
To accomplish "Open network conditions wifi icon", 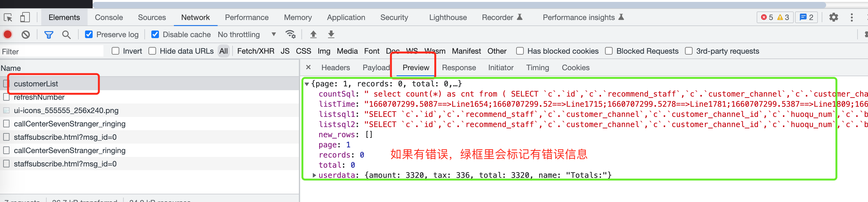I will coord(290,34).
